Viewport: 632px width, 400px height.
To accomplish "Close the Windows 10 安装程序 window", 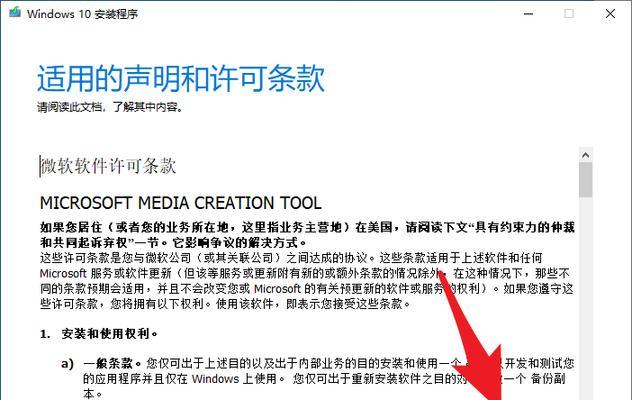I will pyautogui.click(x=610, y=14).
